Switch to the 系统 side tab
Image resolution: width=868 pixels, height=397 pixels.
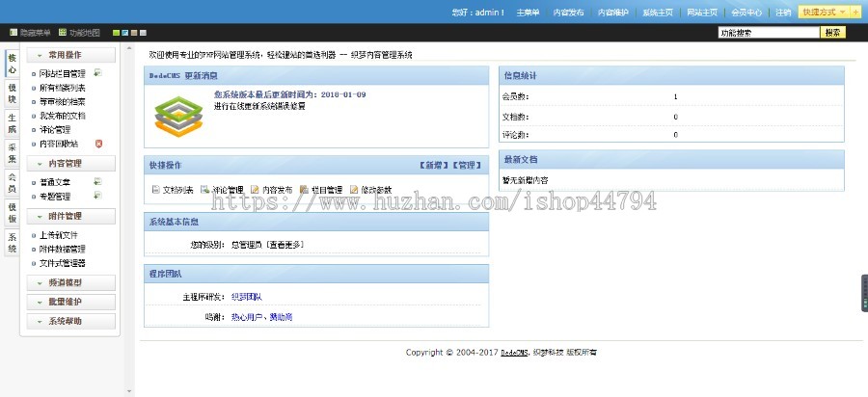13,243
